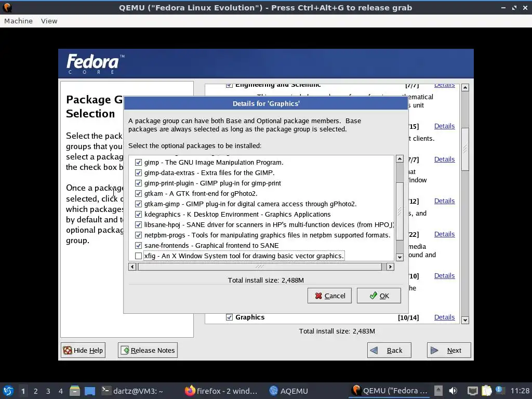Deselect the gtkam package checkbox
This screenshot has width=532, height=399.
[138, 193]
